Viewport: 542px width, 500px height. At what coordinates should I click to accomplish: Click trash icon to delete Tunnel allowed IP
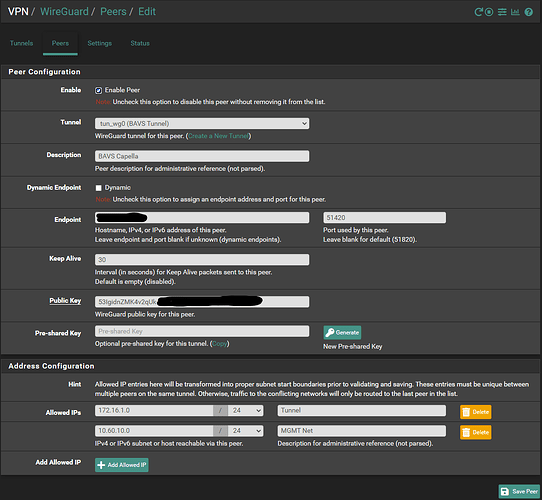tap(466, 412)
